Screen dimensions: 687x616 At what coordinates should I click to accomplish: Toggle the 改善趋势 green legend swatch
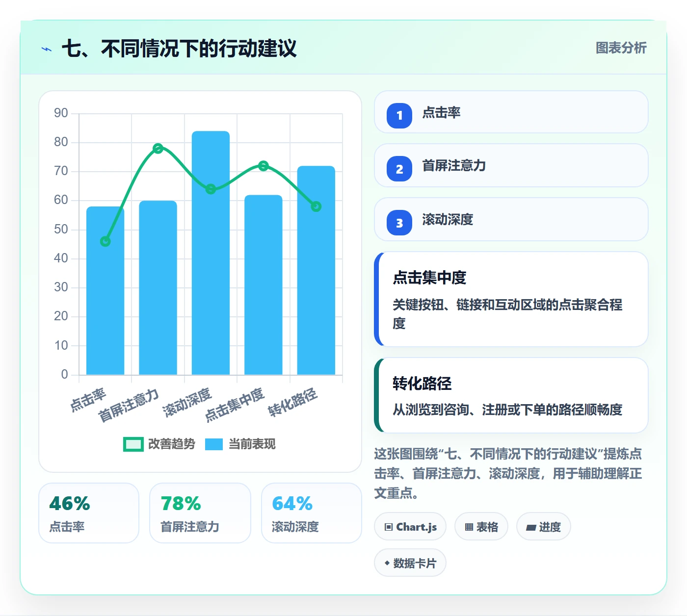[x=133, y=444]
